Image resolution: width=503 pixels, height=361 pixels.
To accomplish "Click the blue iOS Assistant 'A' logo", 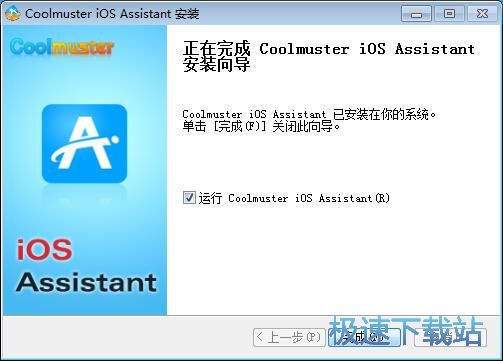I will [84, 144].
